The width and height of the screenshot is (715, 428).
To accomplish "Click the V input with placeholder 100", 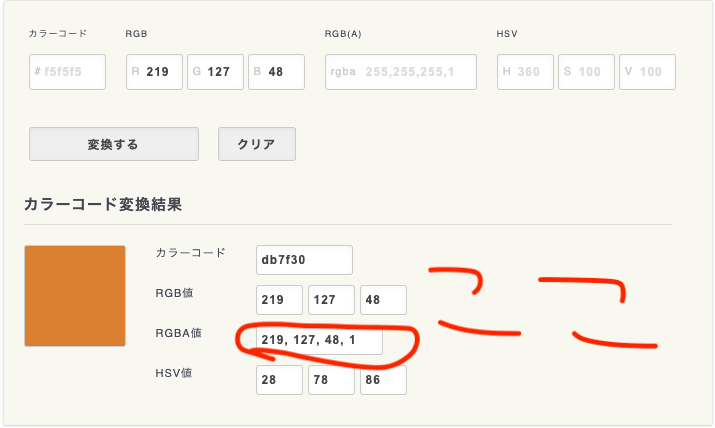I will 648,72.
